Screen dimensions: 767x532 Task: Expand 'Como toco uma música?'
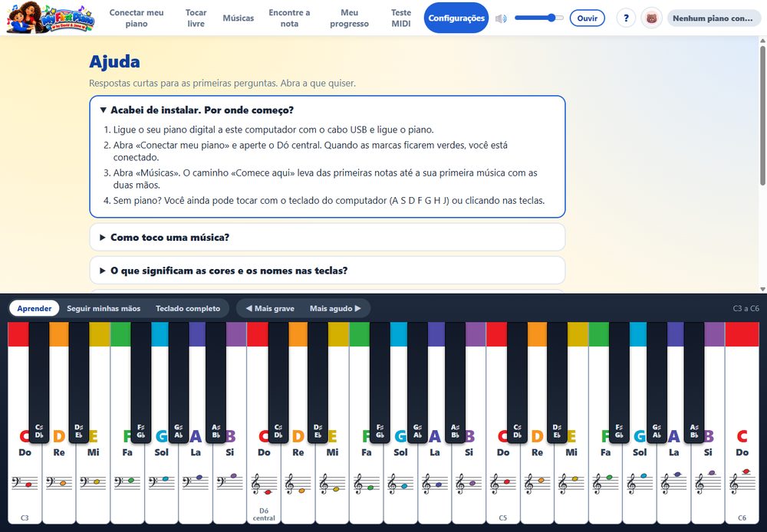328,237
